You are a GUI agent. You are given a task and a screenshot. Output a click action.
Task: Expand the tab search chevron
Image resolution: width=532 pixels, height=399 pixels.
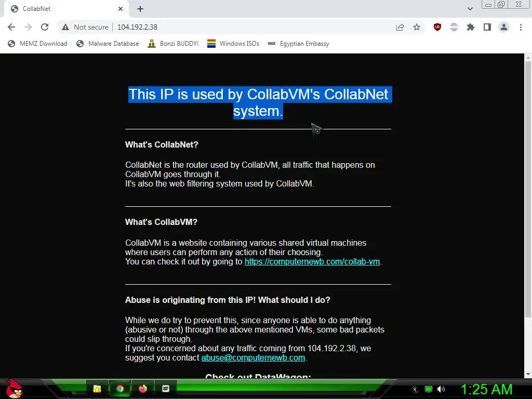coord(470,9)
